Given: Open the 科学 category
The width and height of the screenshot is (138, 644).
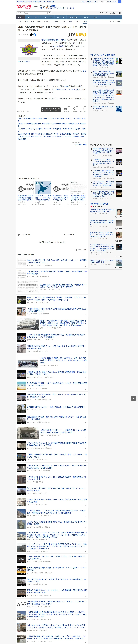Looking at the screenshot, I should (x=71, y=21).
